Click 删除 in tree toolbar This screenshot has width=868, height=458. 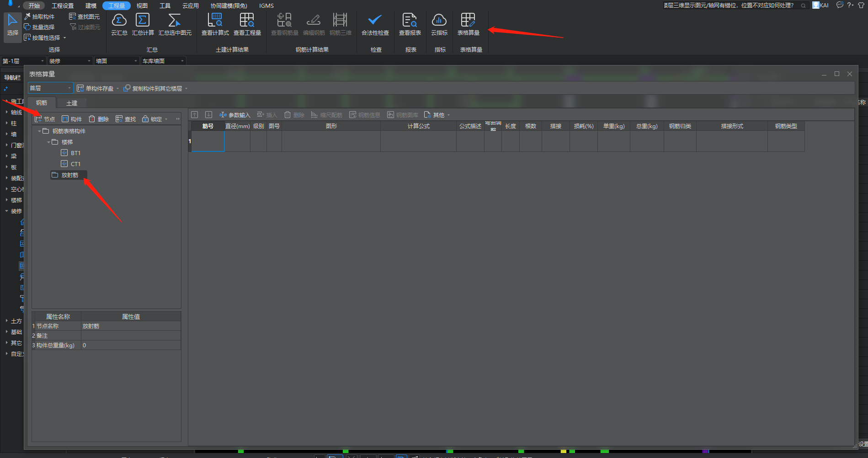click(x=99, y=119)
